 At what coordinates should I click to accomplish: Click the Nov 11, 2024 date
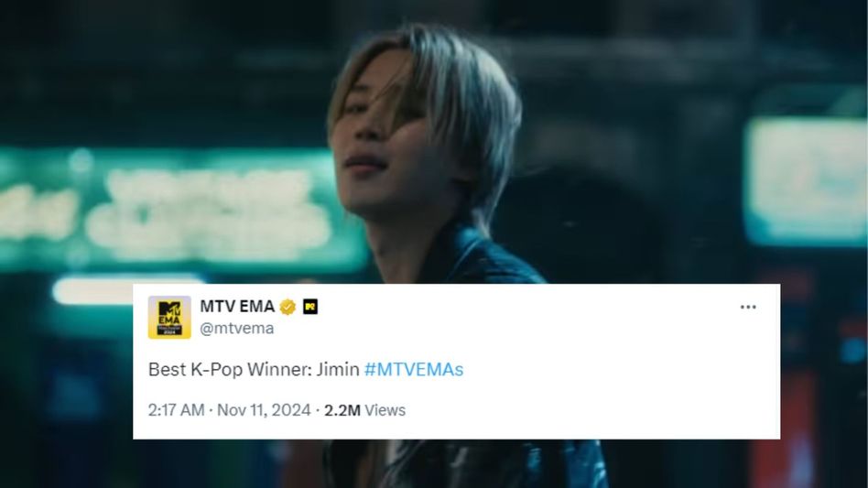click(x=264, y=410)
